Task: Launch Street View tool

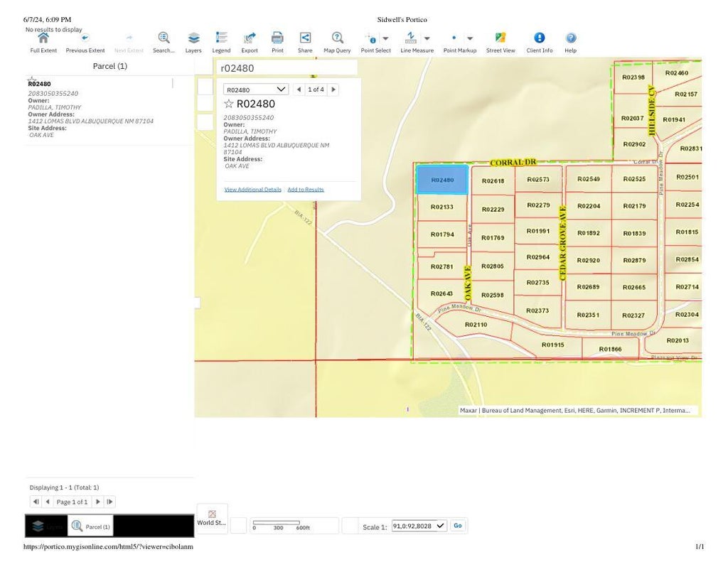Action: tap(500, 39)
